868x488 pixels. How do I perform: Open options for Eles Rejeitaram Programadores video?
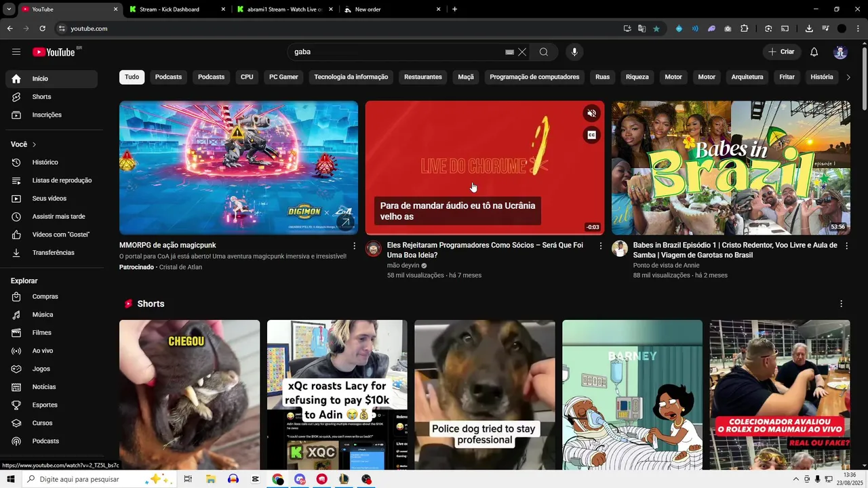(600, 245)
